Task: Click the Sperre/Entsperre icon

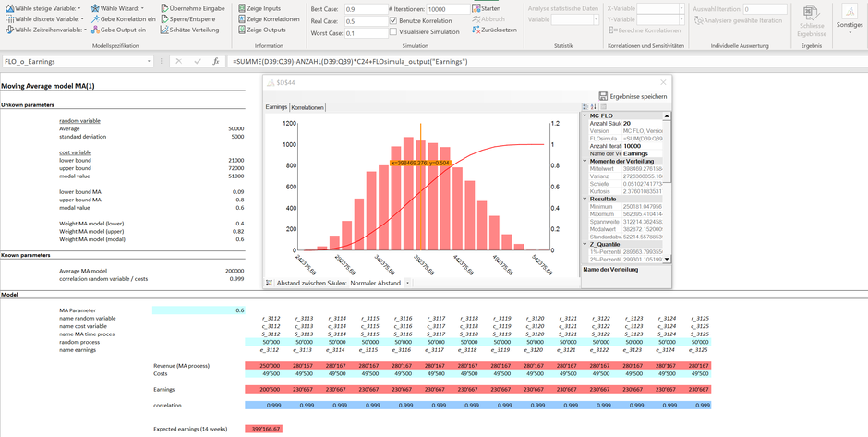Action: pos(165,18)
